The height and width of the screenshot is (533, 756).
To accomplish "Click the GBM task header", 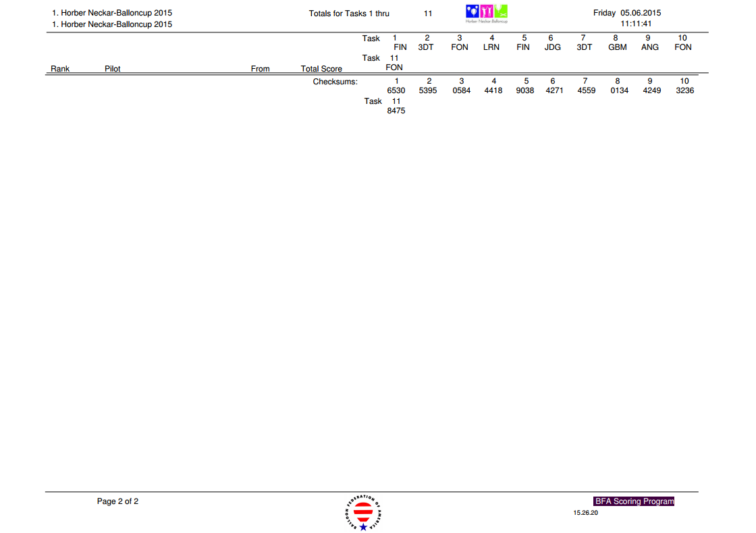I will tap(617, 47).
